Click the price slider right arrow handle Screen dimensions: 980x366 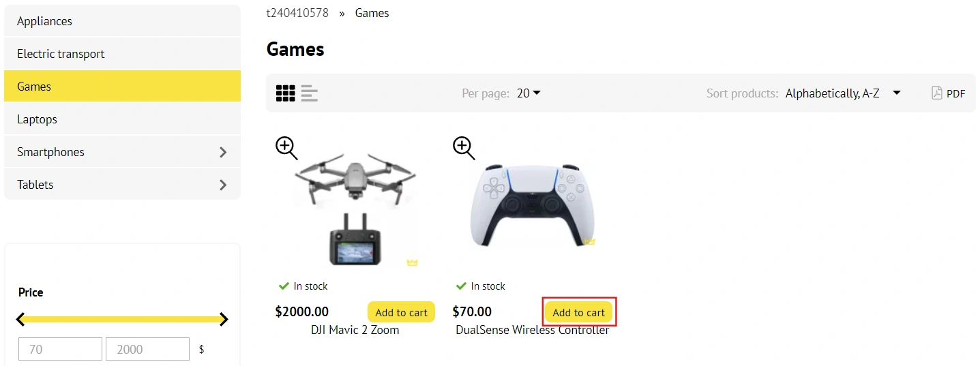[x=224, y=319]
